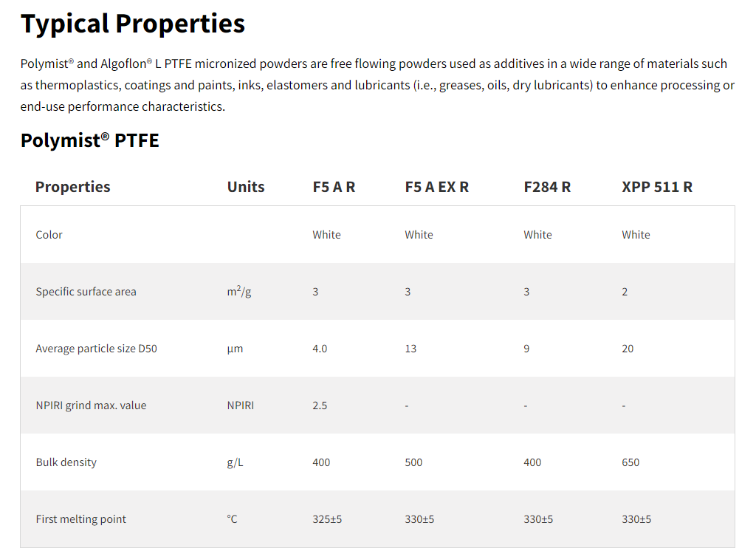
Task: Click the Polymist PTFE section heading
Action: click(90, 140)
